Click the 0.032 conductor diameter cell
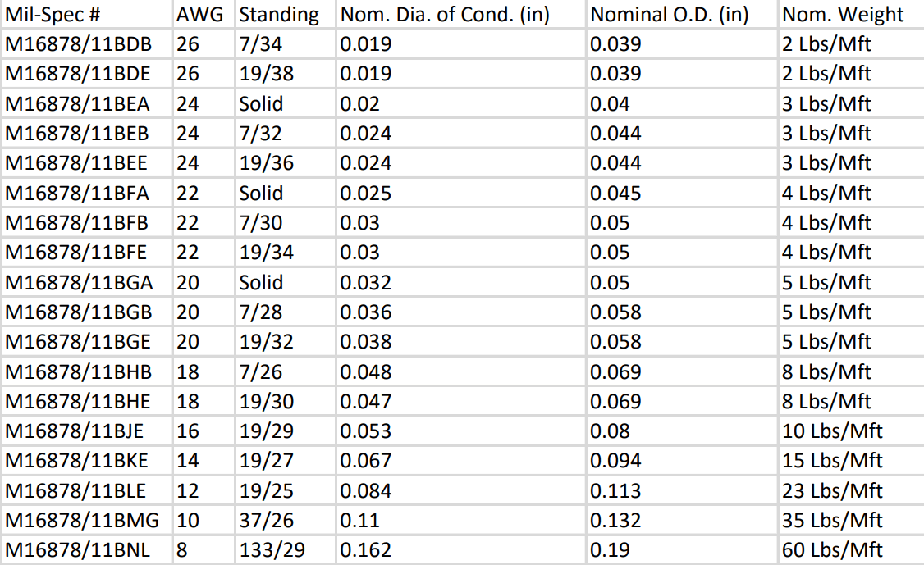The width and height of the screenshot is (924, 565). click(x=461, y=282)
